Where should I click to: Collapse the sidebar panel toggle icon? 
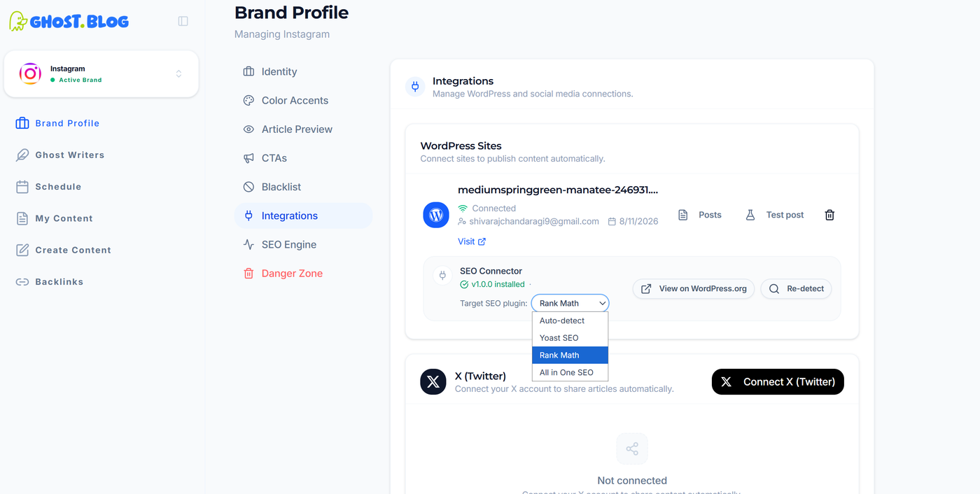point(183,21)
